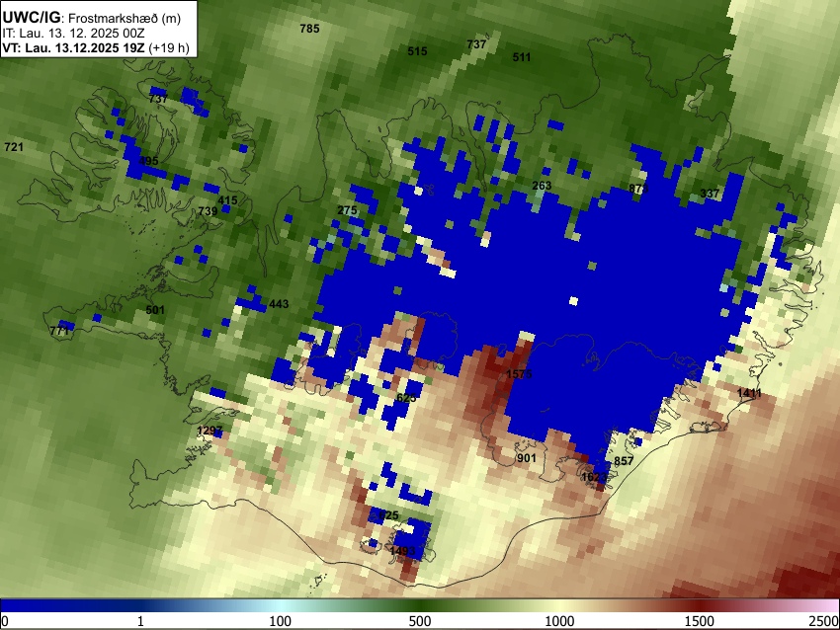
Task: Click the valid time line 'VT: Lau. 13.12.2025 19Z'
Action: pyautogui.click(x=73, y=47)
